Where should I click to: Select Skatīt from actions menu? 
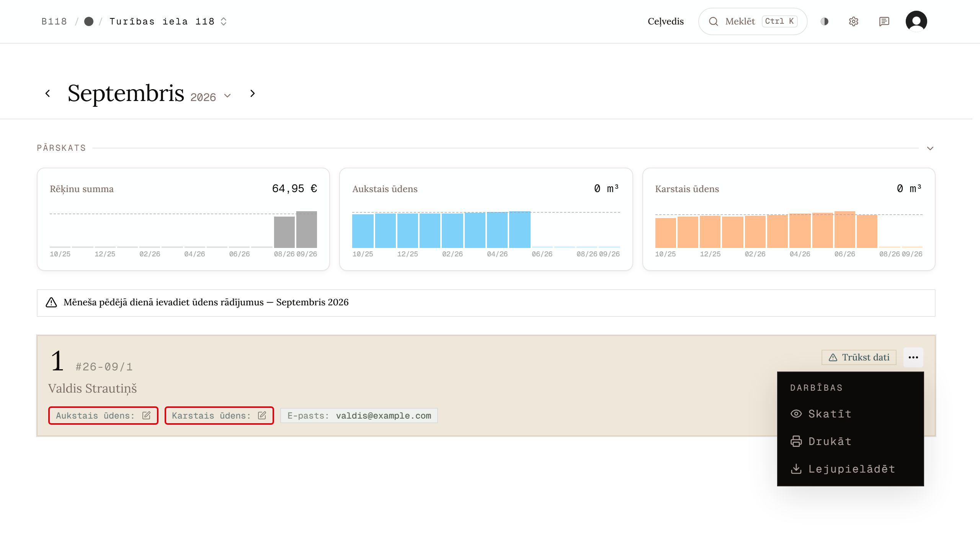point(851,414)
